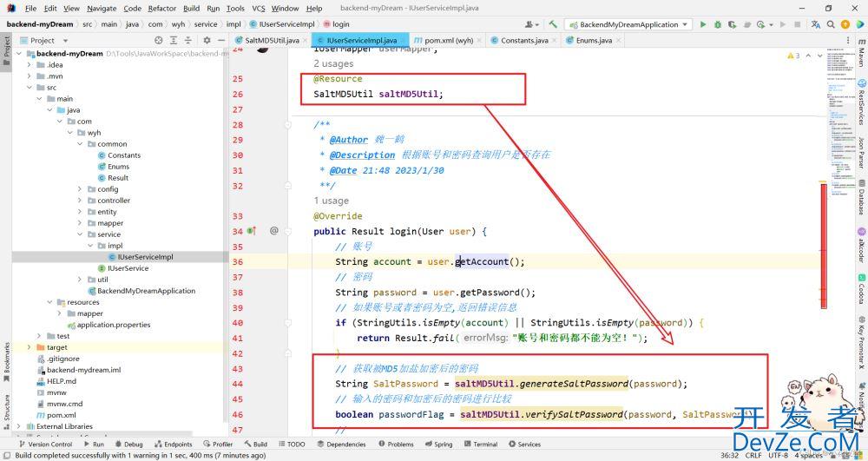Select opened file locate target icon
868x461 pixels.
pos(159,41)
